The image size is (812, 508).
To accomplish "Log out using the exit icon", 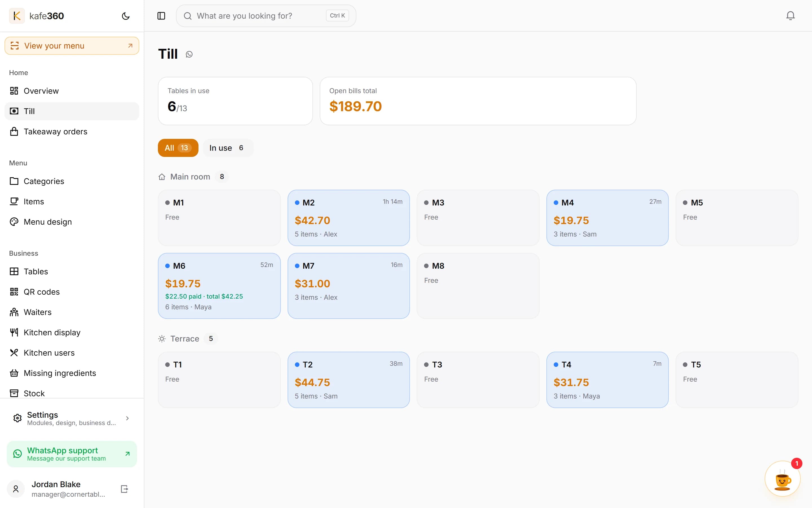I will [124, 489].
